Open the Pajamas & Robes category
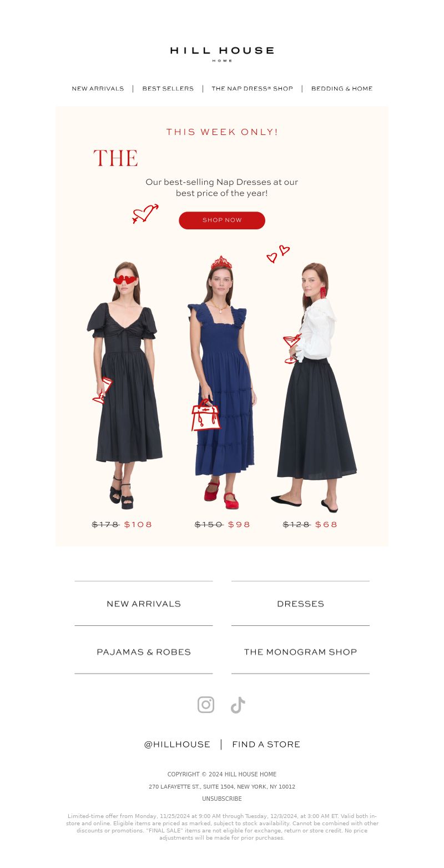The height and width of the screenshot is (868, 444). tap(144, 652)
